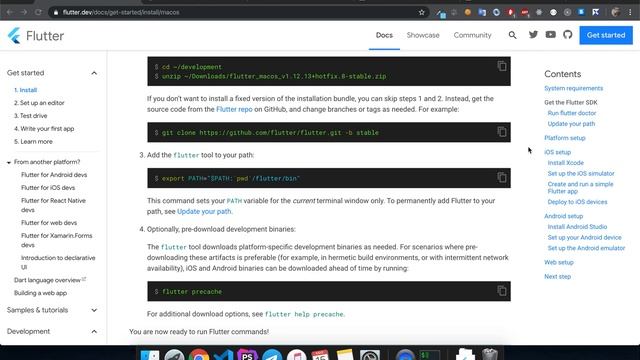This screenshot has width=640, height=360.
Task: Click the Flutter logo
Action: [x=36, y=36]
